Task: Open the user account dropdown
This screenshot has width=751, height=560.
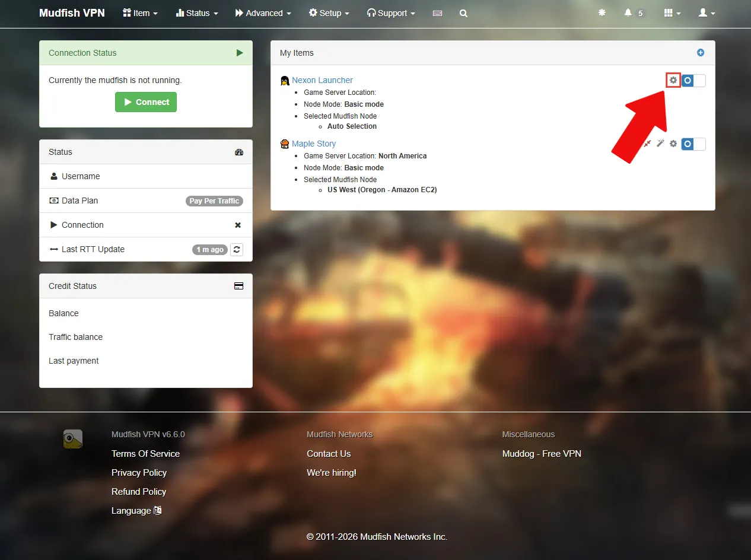Action: click(x=707, y=13)
